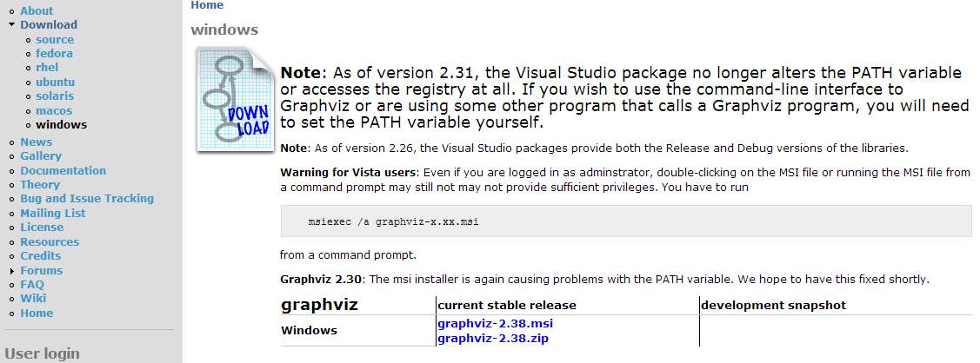Viewport: 980px width, 363px height.
Task: Click the msiexec command code box
Action: click(626, 221)
